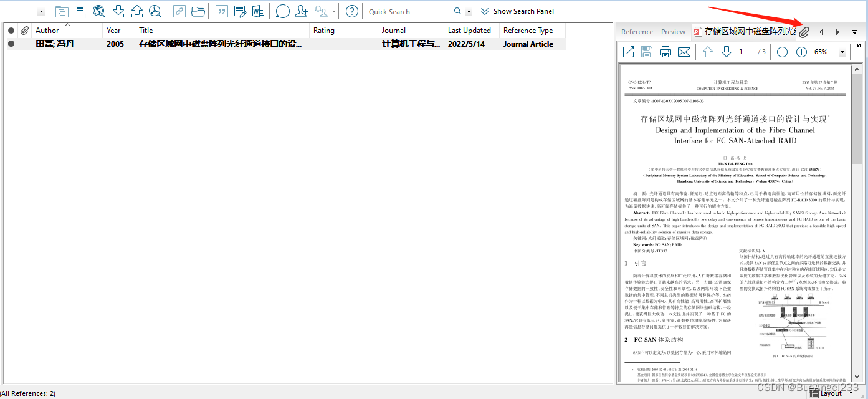Sort references by Author column

tap(67, 31)
